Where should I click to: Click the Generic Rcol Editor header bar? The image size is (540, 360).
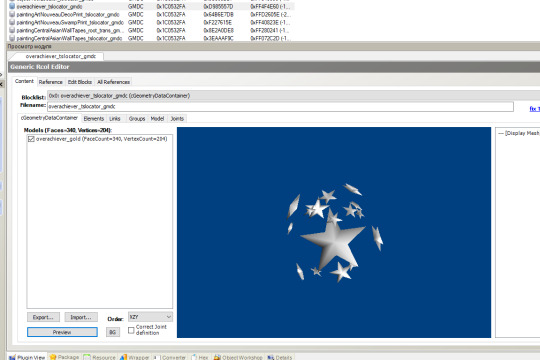(x=274, y=67)
